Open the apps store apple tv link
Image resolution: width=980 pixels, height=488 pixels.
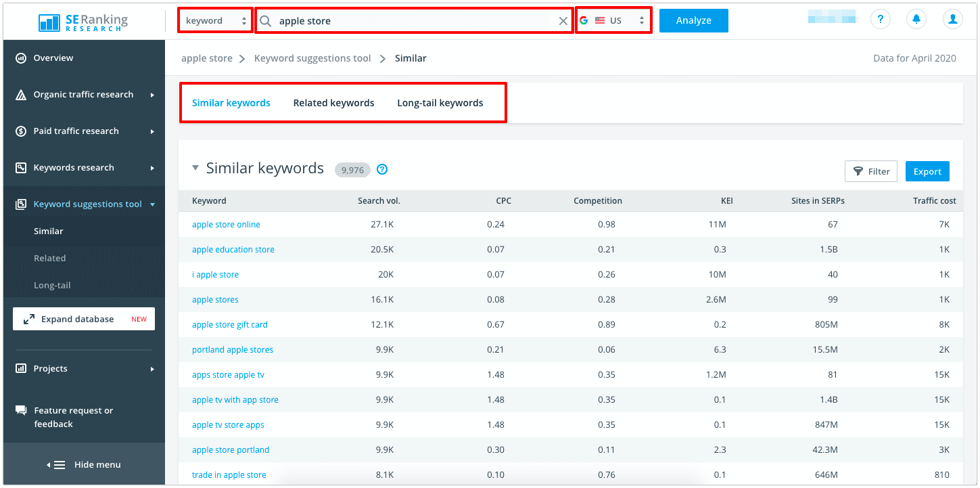(x=228, y=375)
